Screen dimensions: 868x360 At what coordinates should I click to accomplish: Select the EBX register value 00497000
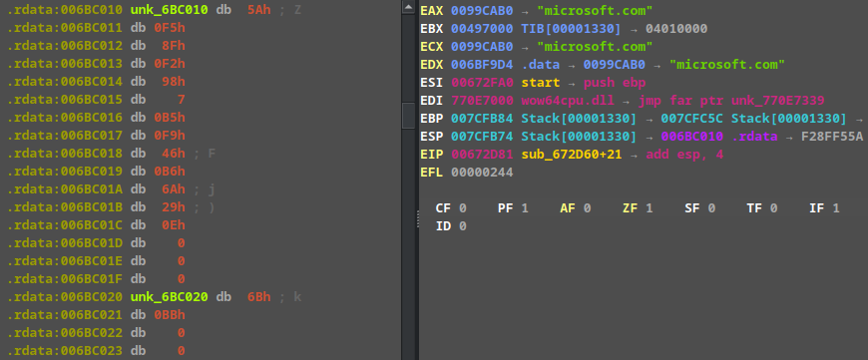pos(482,28)
